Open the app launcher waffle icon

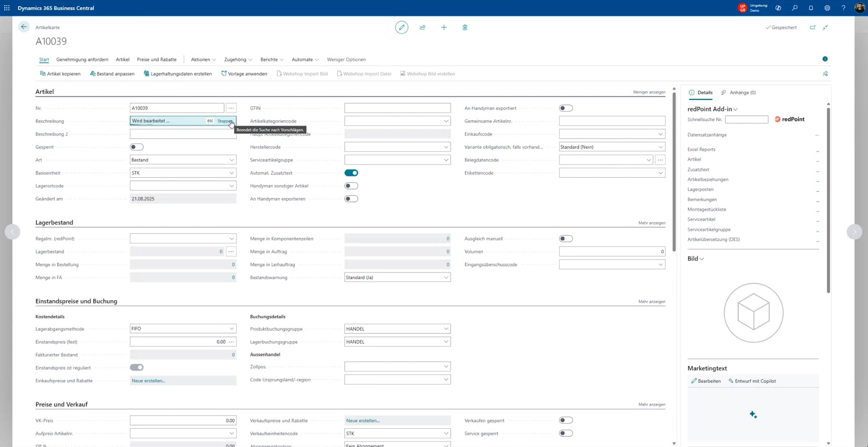point(7,8)
